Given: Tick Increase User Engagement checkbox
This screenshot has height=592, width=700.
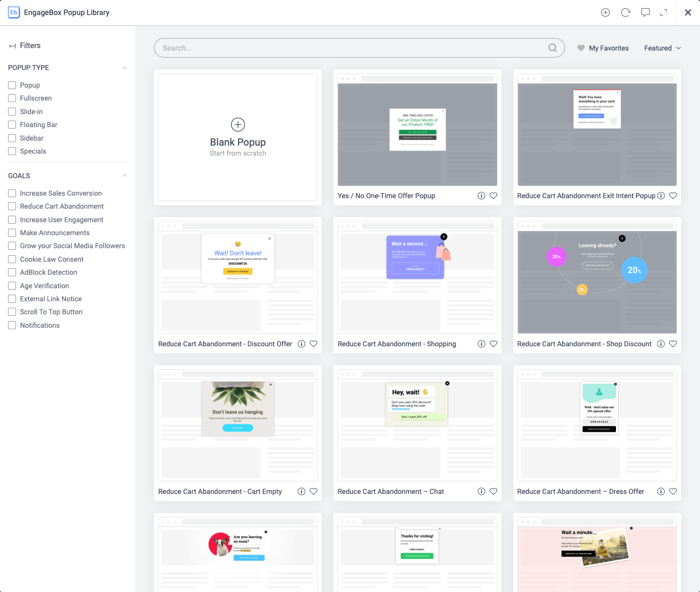Looking at the screenshot, I should pos(12,220).
